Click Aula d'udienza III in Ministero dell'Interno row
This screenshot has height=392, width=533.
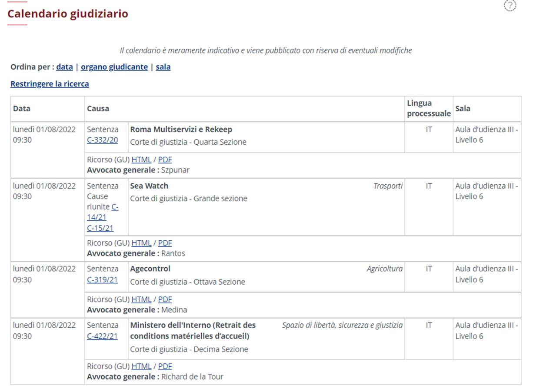[x=486, y=330]
